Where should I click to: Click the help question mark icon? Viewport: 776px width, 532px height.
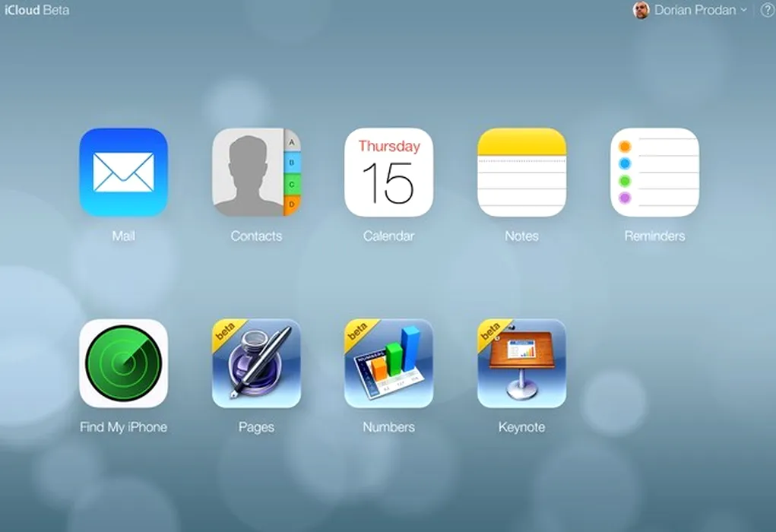click(766, 10)
